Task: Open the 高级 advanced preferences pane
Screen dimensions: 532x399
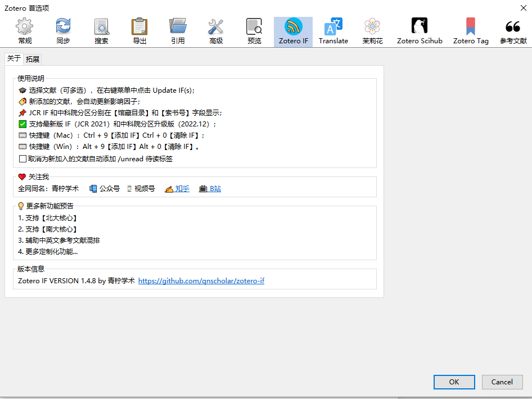Action: (x=216, y=31)
